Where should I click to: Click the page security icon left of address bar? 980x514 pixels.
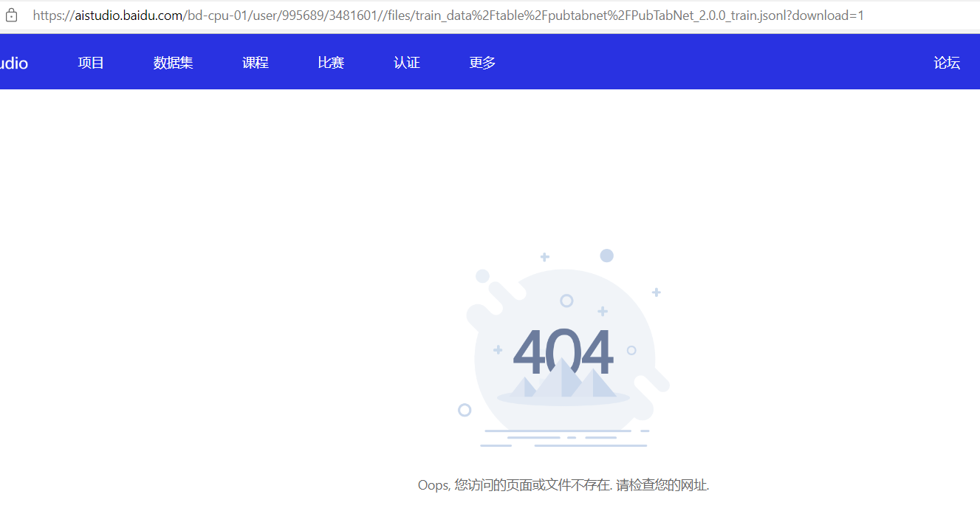click(10, 15)
